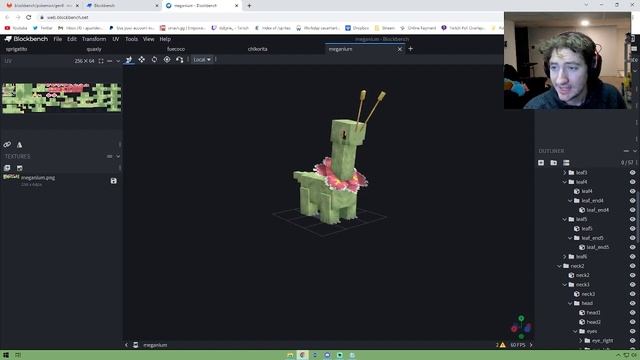Hide the leaf3 group

pyautogui.click(x=632, y=173)
